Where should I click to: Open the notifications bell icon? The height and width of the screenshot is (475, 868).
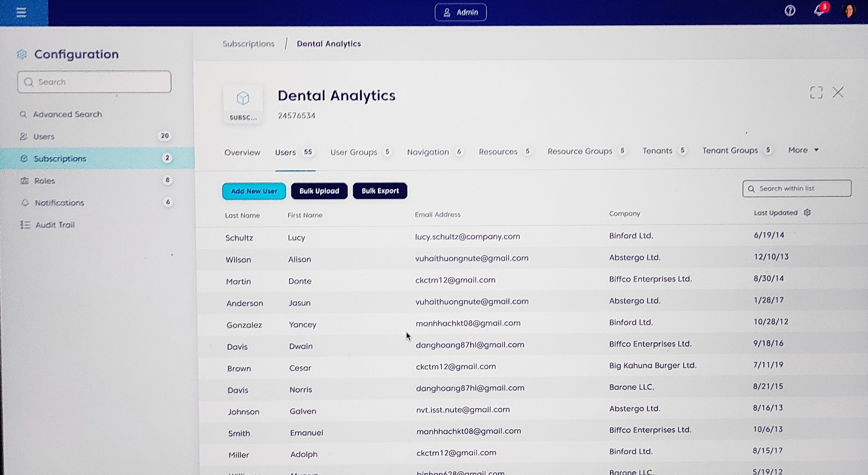[819, 11]
